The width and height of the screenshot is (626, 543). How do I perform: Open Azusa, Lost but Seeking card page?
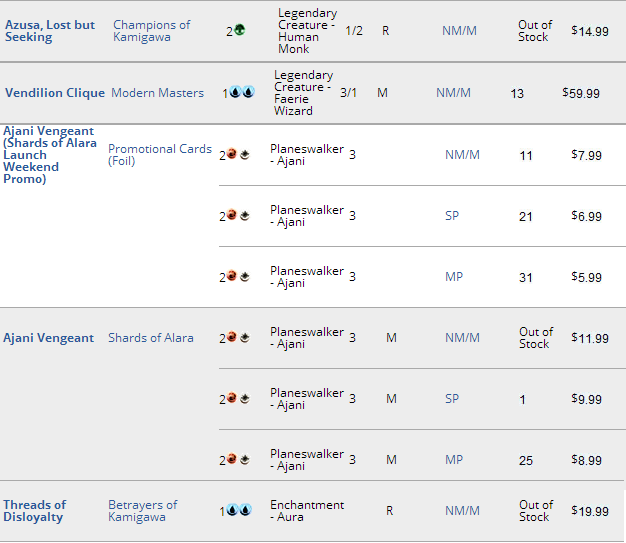tap(50, 31)
